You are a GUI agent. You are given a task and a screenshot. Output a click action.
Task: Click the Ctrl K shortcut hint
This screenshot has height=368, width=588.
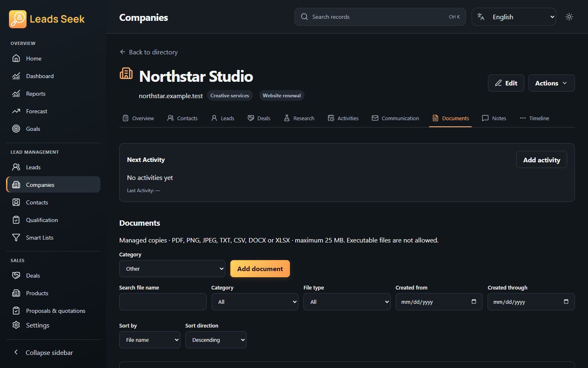(454, 17)
